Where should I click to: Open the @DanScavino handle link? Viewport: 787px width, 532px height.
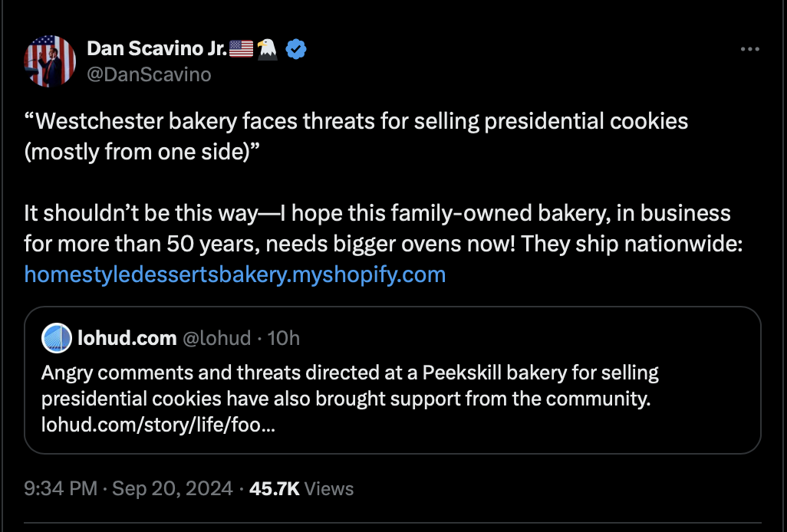149,74
